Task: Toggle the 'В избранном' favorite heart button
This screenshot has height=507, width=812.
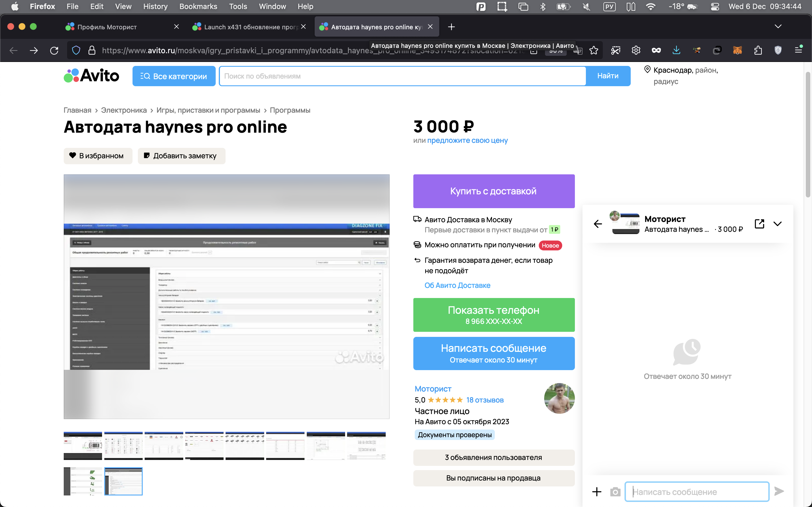Action: [98, 155]
